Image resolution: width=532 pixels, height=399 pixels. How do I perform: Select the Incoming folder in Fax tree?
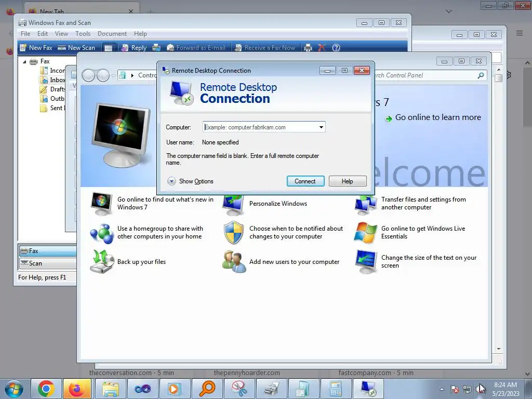(x=53, y=71)
